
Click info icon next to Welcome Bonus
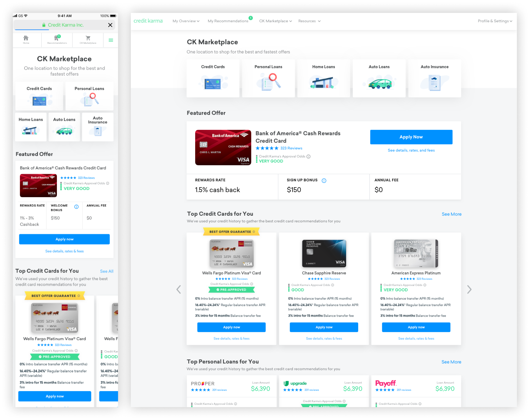click(x=76, y=207)
